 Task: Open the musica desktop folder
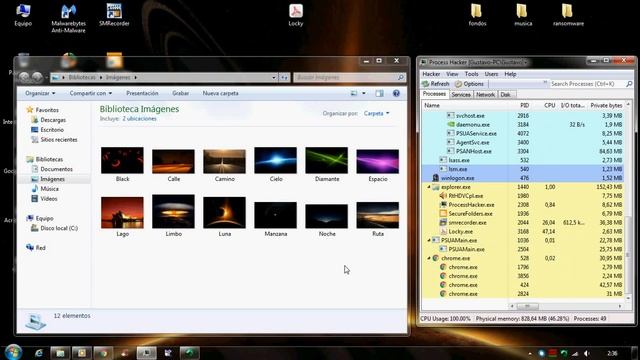click(x=523, y=15)
